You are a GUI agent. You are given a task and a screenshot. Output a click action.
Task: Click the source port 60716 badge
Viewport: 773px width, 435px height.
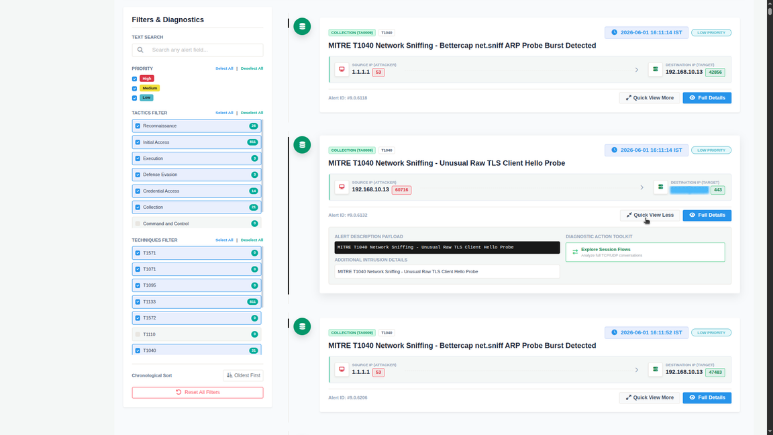click(x=401, y=190)
